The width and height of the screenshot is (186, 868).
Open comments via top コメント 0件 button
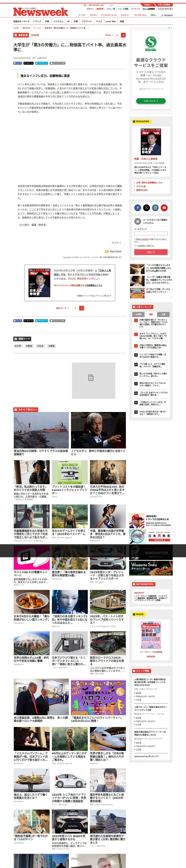[57, 63]
